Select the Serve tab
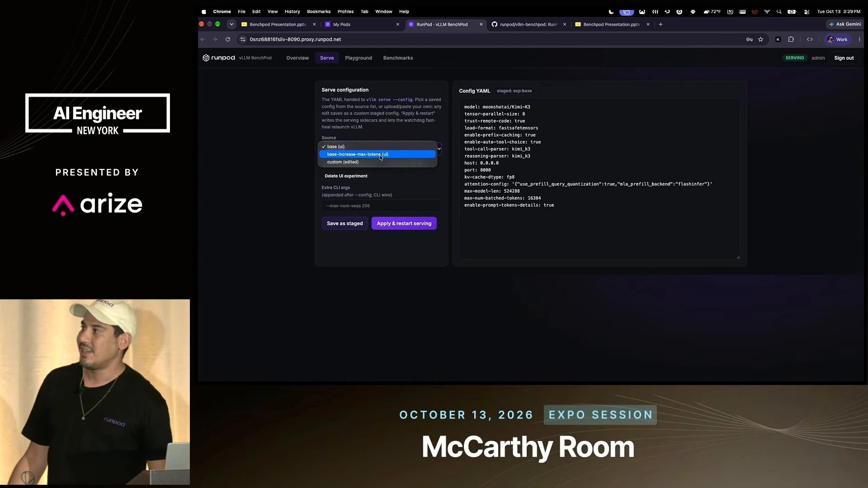This screenshot has width=868, height=488. pos(327,58)
